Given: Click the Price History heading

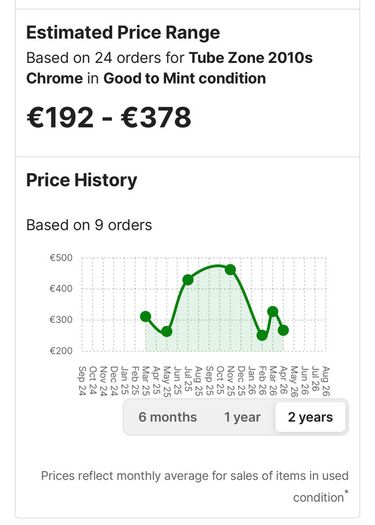Looking at the screenshot, I should [x=82, y=180].
